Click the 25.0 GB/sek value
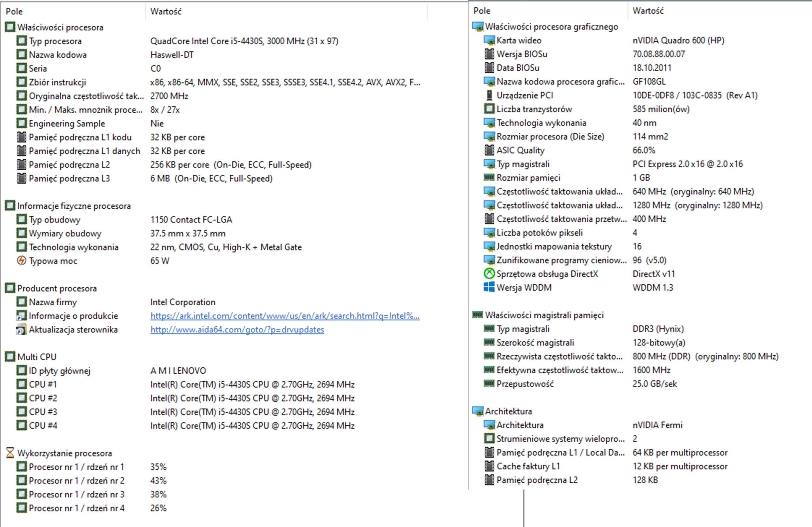 (654, 384)
